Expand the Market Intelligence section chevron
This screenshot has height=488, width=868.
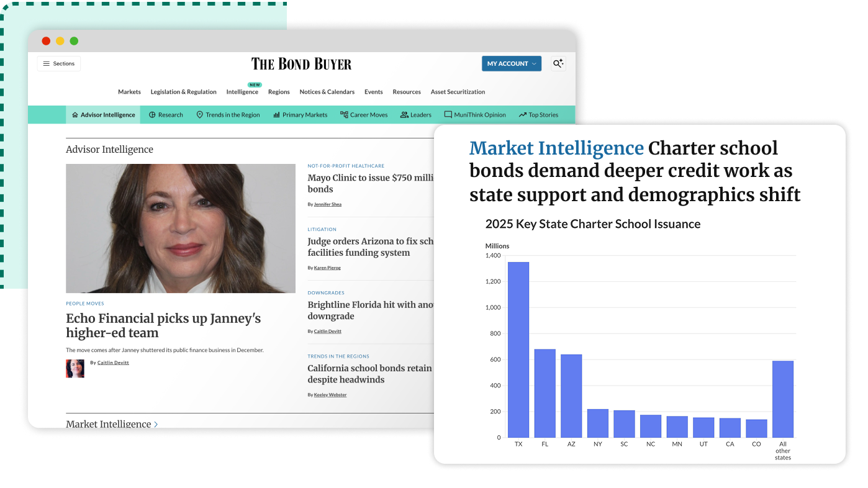tap(156, 424)
